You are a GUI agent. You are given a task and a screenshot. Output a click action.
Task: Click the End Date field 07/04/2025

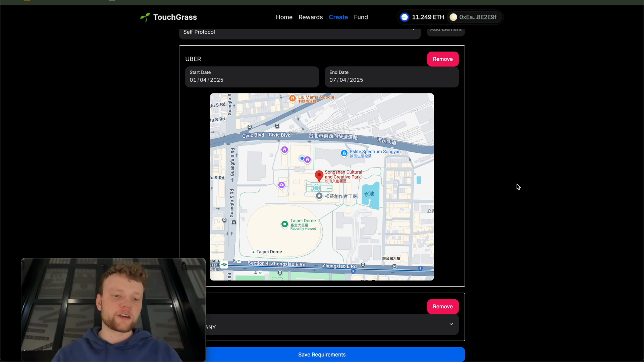(x=391, y=77)
